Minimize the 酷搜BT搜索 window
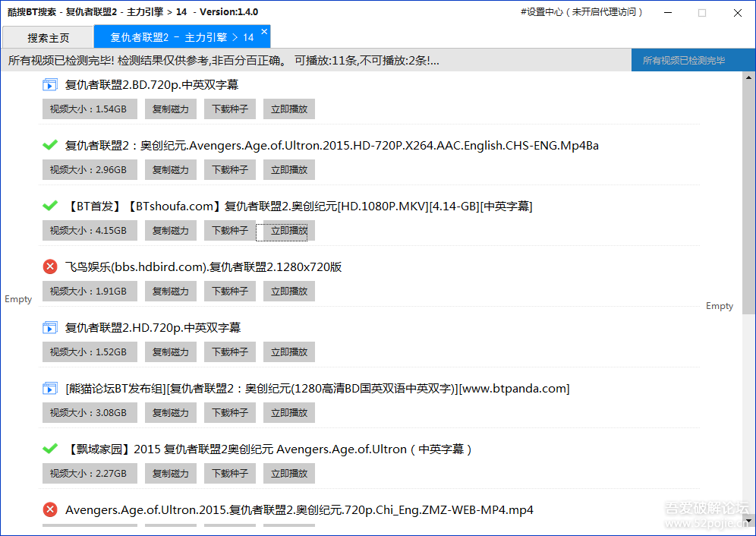 click(668, 13)
